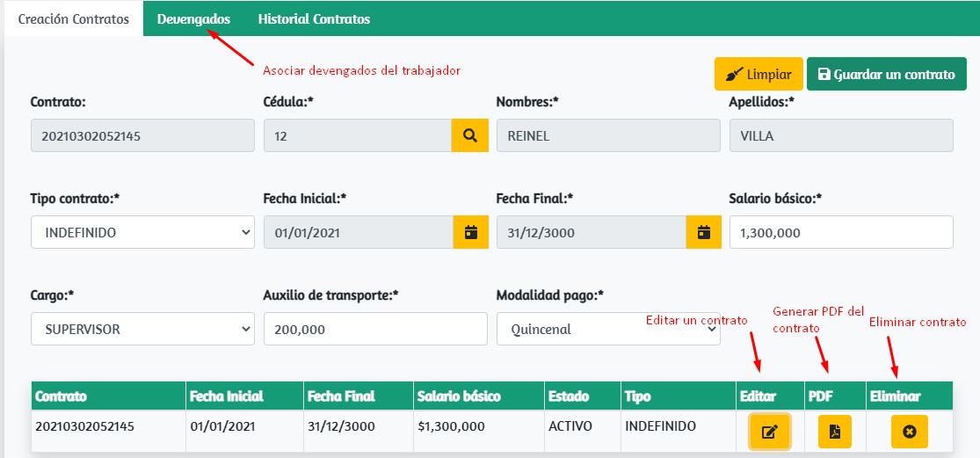Focus the Salario básico input field
Image resolution: width=980 pixels, height=458 pixels.
(841, 233)
